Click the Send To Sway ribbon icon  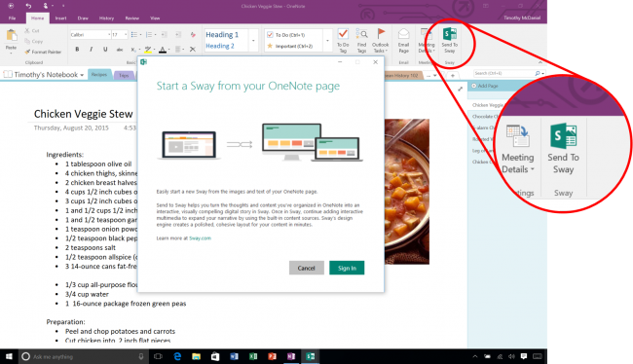449,41
